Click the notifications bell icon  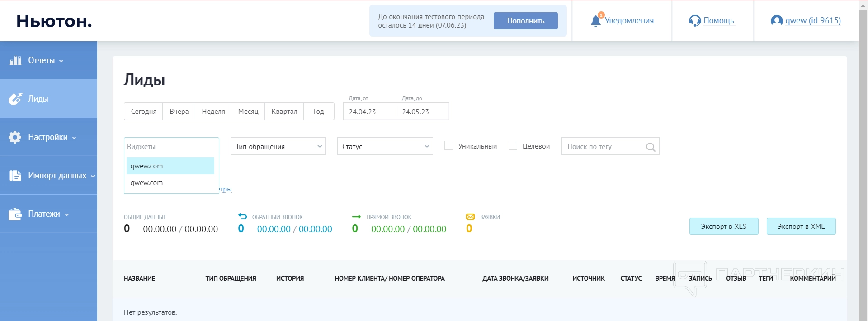pyautogui.click(x=596, y=21)
